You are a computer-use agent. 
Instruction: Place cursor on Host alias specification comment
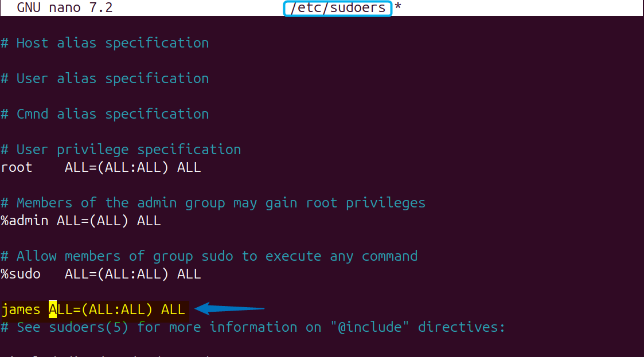(x=105, y=43)
